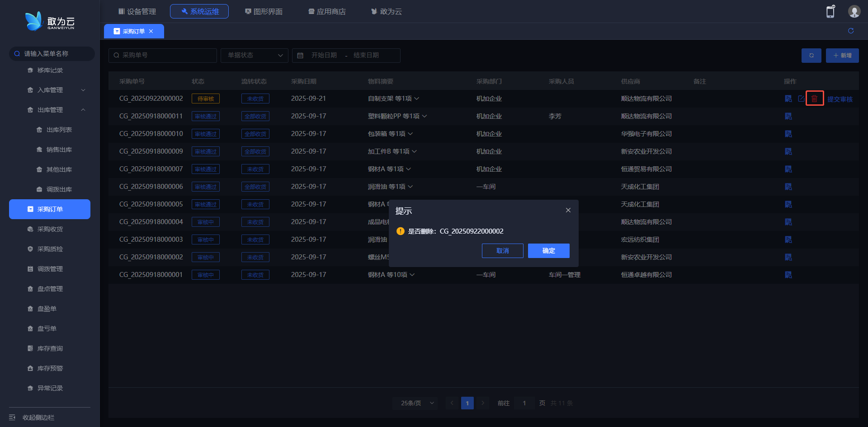Click edit icon for order CG_20250922000002

pos(801,99)
